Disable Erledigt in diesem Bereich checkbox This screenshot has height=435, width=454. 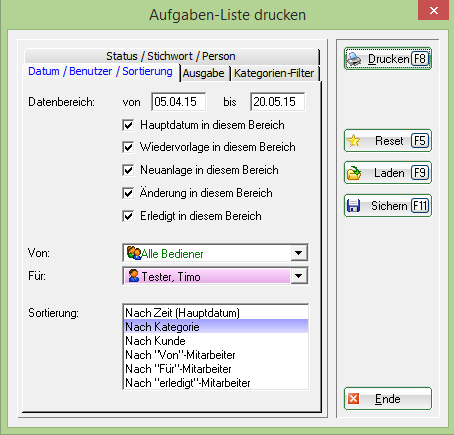coord(128,216)
